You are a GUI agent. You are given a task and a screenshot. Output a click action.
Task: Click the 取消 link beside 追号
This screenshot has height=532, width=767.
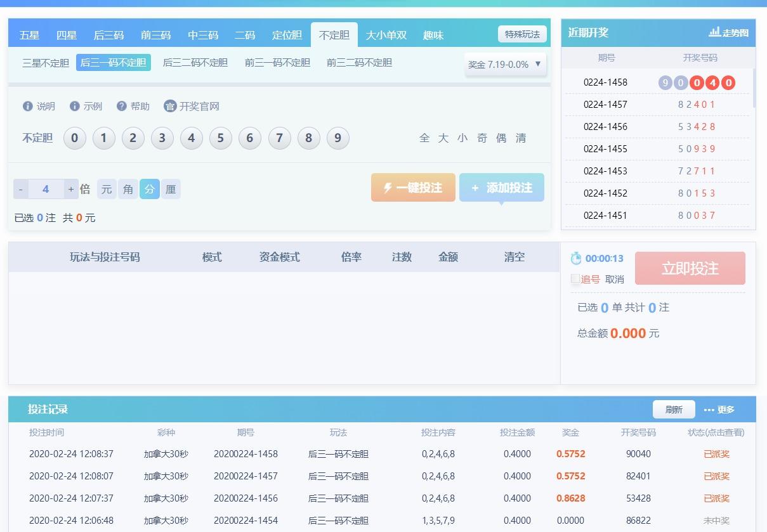click(615, 279)
